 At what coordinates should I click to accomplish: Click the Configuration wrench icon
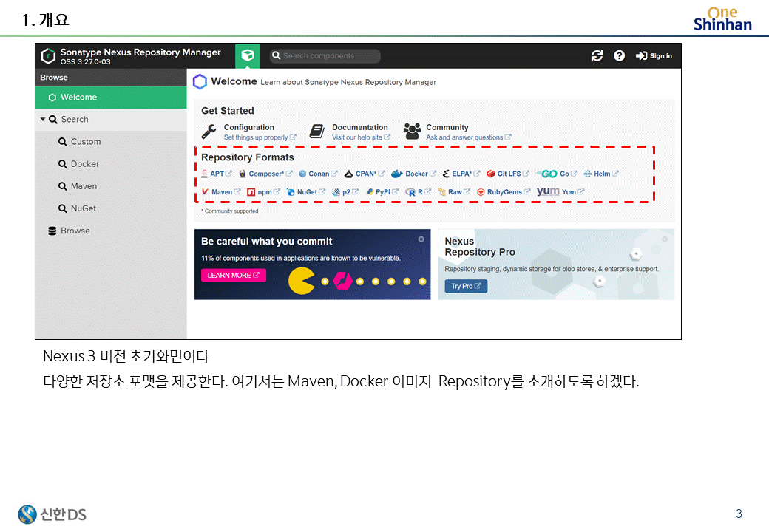click(x=209, y=132)
